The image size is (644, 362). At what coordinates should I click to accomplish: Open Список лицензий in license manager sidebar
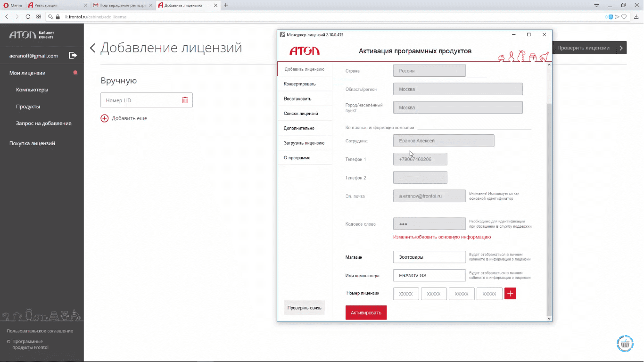coord(305,114)
